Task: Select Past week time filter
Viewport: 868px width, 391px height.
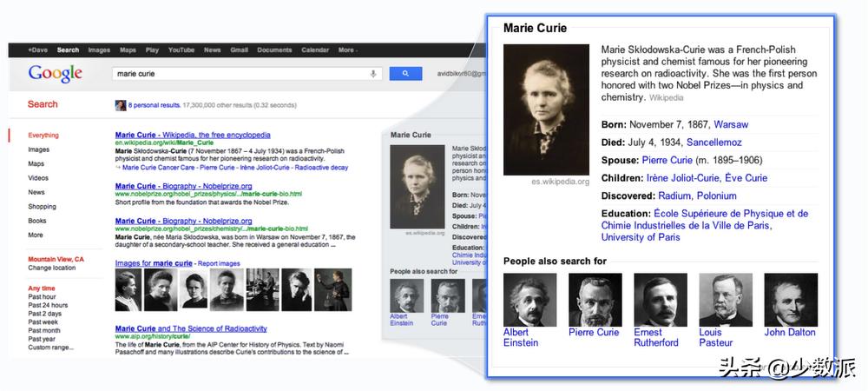Action: [43, 321]
